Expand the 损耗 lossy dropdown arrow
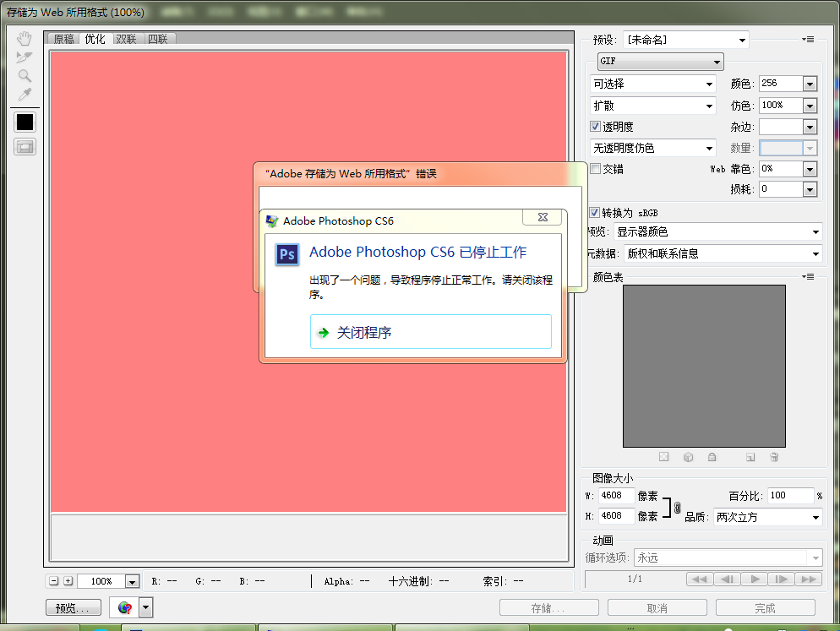 (x=810, y=189)
